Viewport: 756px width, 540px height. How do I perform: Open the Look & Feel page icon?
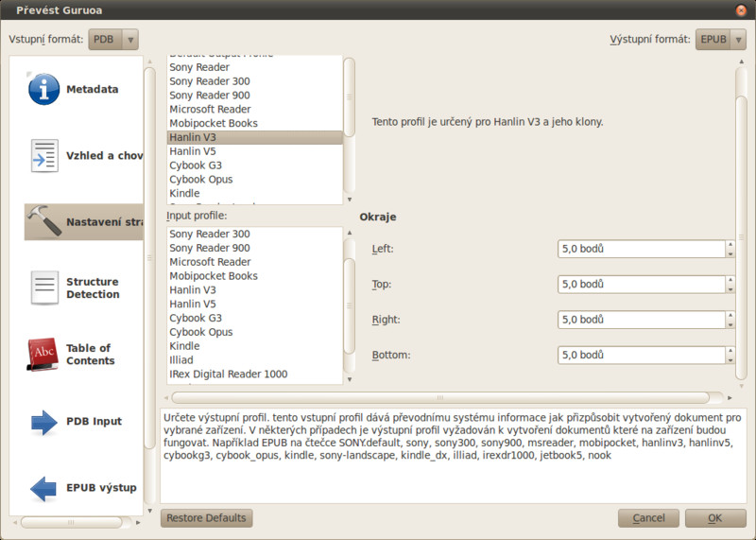pyautogui.click(x=43, y=155)
